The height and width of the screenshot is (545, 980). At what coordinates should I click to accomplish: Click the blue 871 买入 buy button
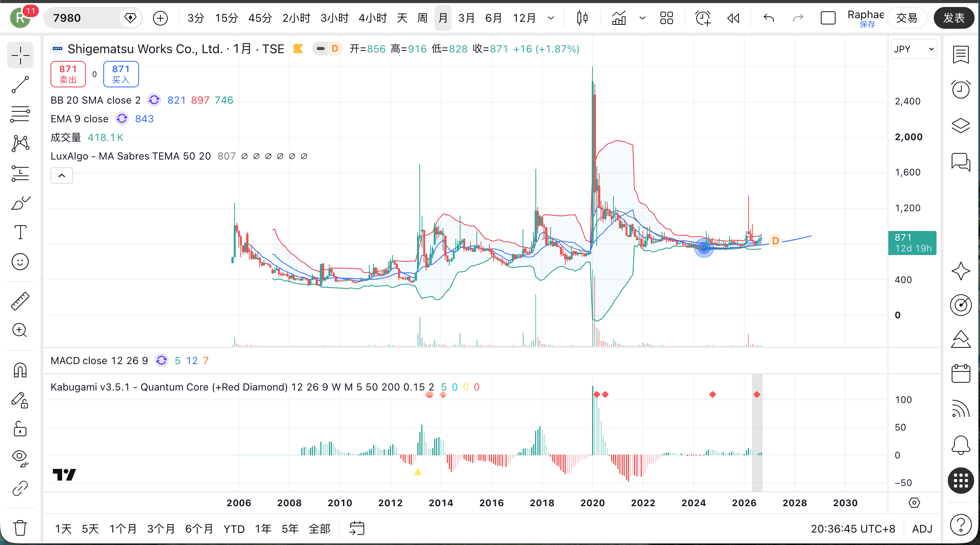121,74
